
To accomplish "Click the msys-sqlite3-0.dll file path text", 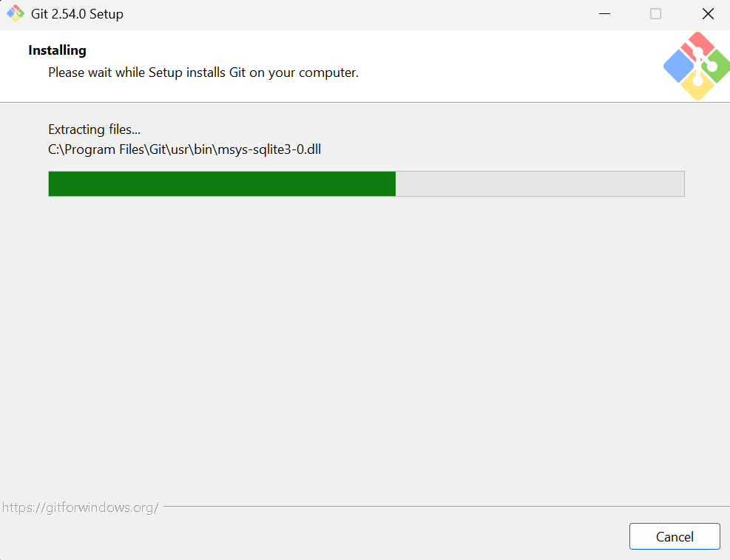I will [184, 149].
